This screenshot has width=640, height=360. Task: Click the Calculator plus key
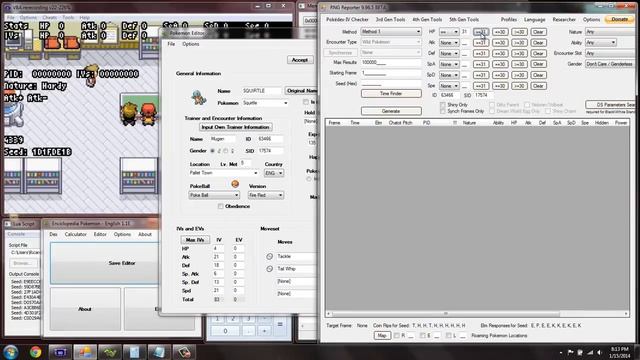[264, 331]
